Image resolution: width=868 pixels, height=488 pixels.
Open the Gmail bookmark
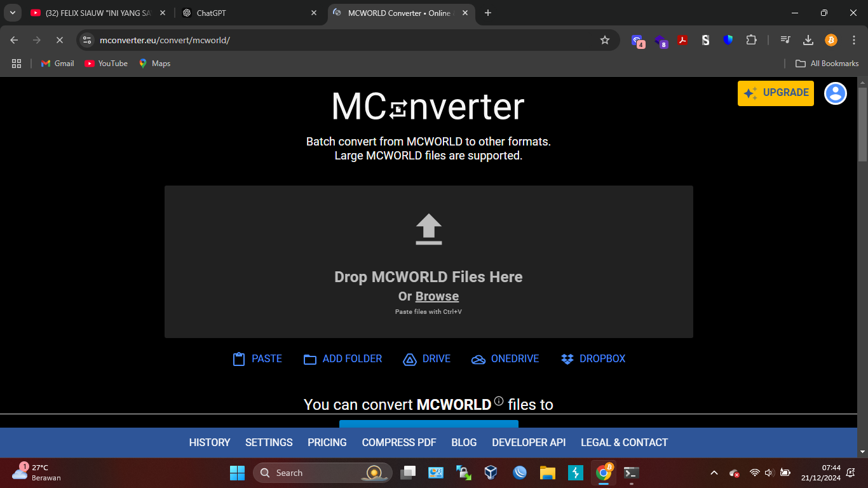point(57,64)
